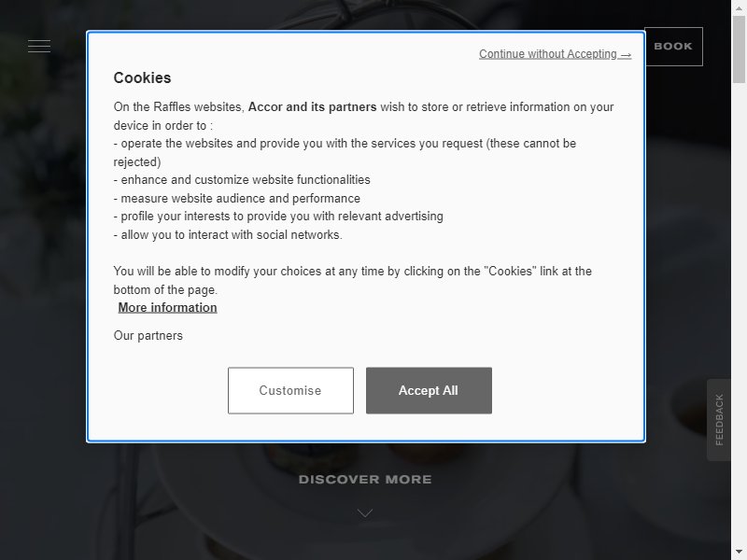Click the BOOK button
Viewport: 747px width, 560px height.
pos(673,46)
